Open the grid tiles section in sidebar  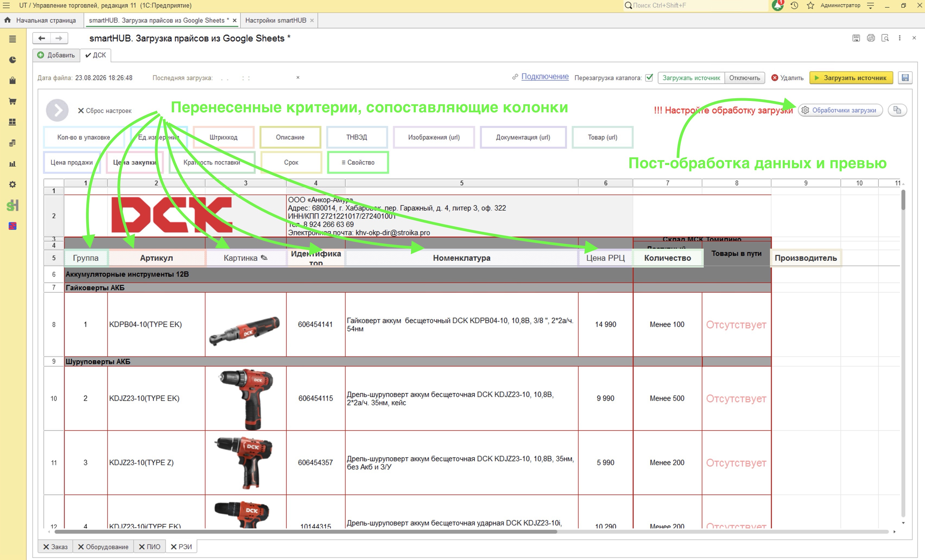(12, 122)
